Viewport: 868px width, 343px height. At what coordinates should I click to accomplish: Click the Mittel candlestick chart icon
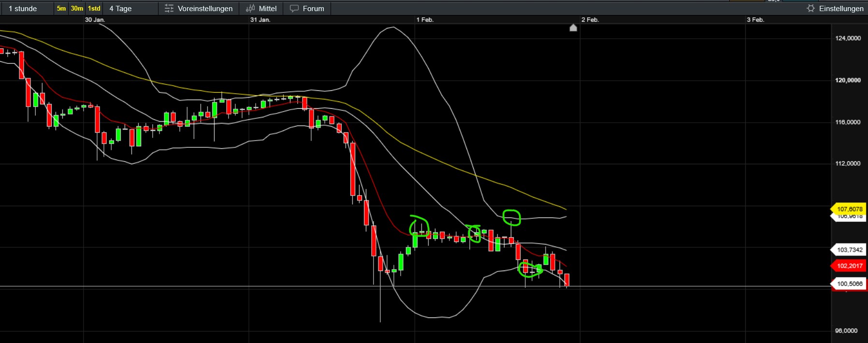[250, 8]
